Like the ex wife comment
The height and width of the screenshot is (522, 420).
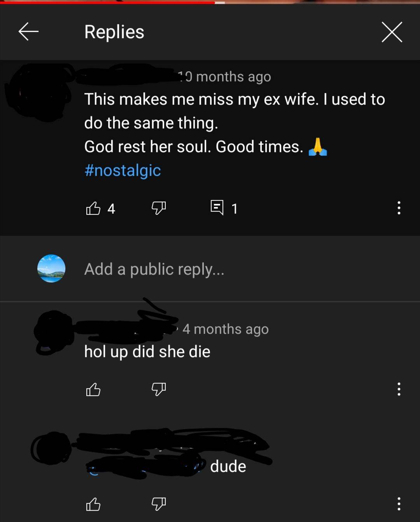click(x=93, y=208)
